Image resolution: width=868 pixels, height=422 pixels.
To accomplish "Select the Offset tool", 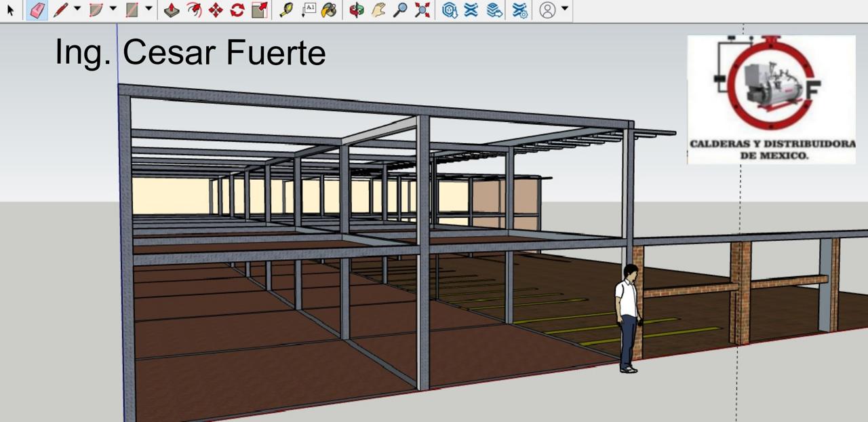I will tap(194, 10).
